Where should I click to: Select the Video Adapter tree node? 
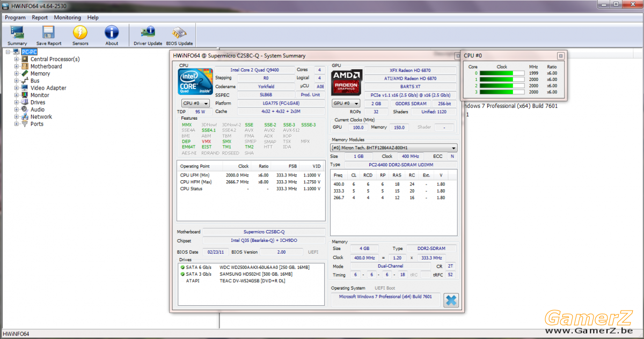48,88
